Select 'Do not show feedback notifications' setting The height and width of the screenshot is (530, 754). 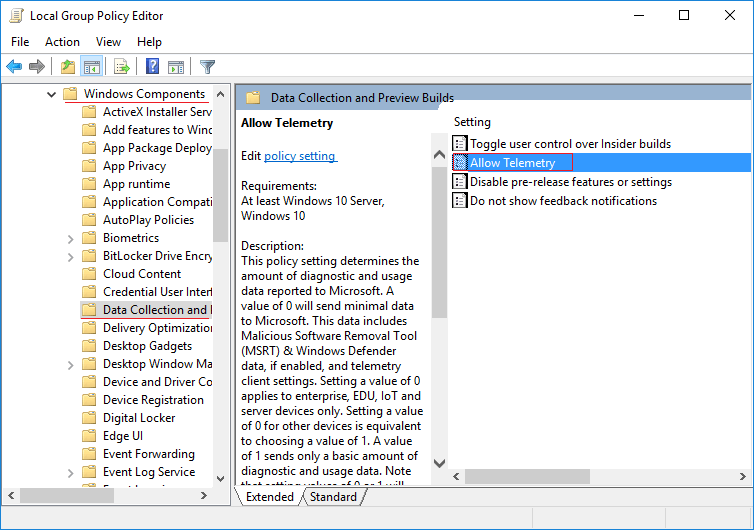pos(563,201)
